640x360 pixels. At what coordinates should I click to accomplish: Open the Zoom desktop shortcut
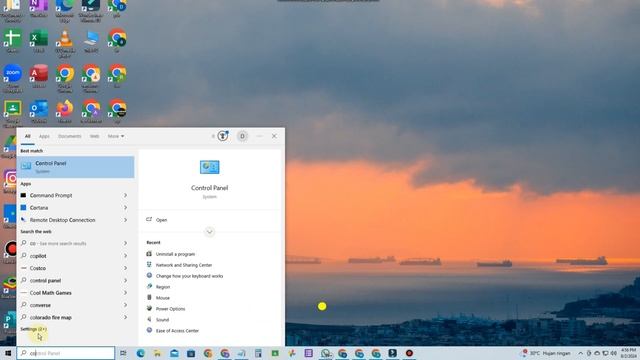[x=13, y=78]
